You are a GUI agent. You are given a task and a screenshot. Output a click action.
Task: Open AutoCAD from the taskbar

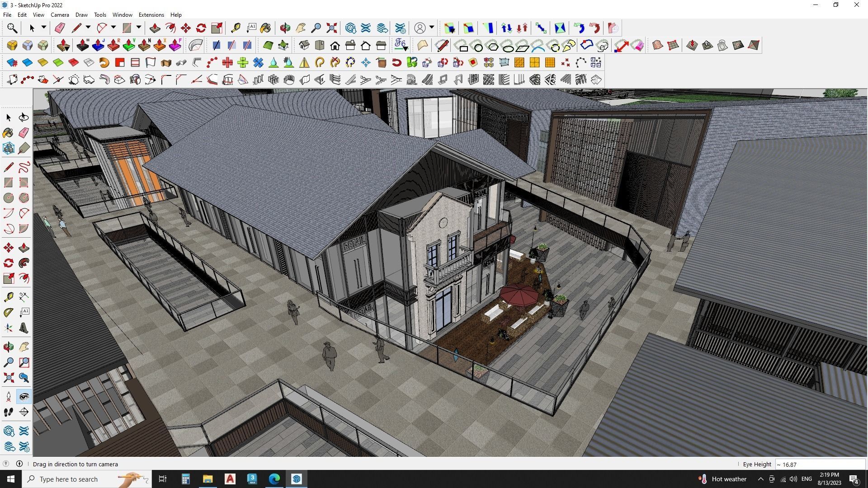coord(230,479)
